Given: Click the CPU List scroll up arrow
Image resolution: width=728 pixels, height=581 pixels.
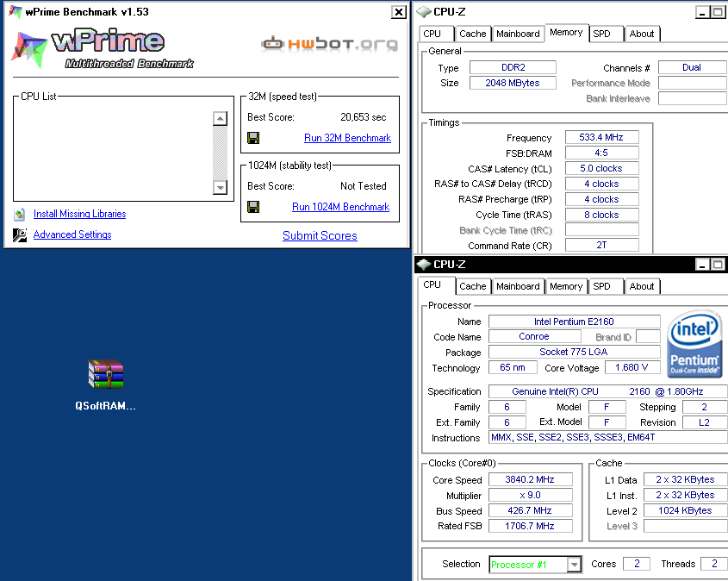Looking at the screenshot, I should (x=220, y=118).
